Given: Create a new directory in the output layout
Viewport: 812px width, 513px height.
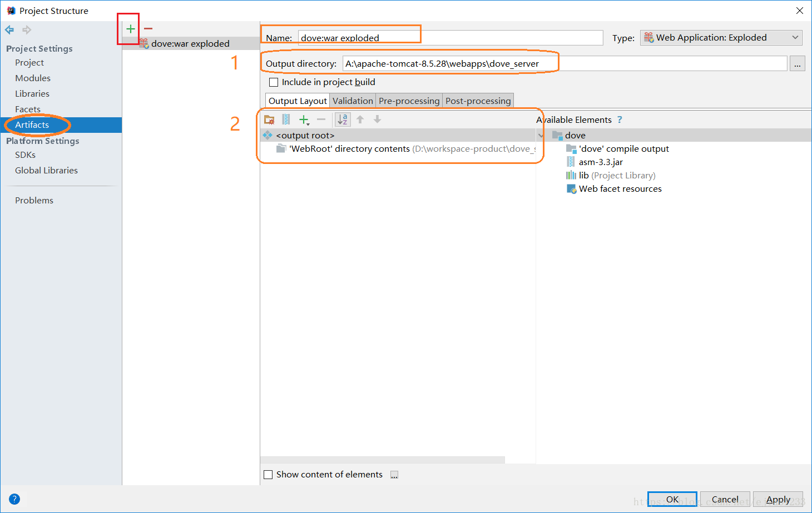Looking at the screenshot, I should point(269,119).
